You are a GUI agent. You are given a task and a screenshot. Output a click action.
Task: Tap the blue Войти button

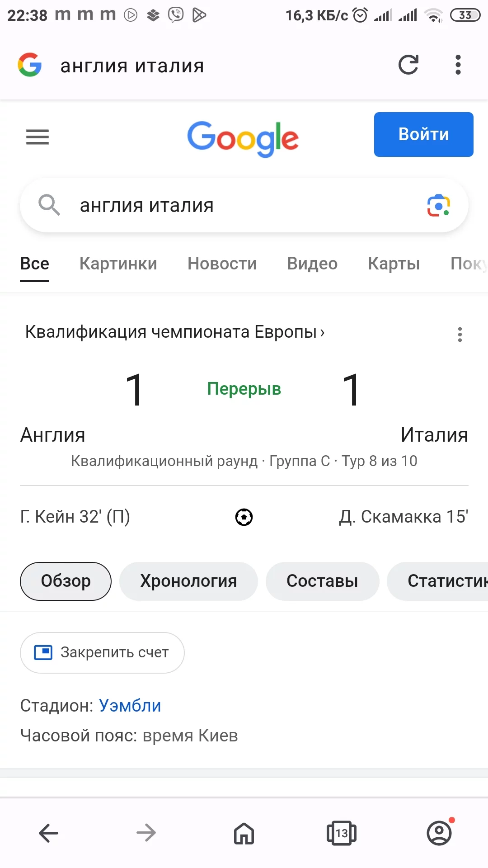click(x=423, y=134)
